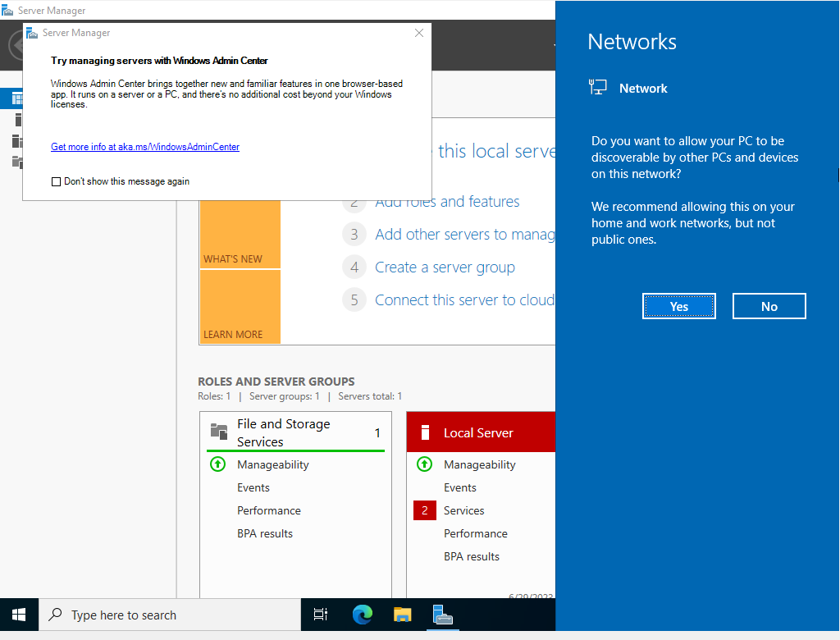The image size is (840, 640).
Task: Click "Add roles and features" link
Action: [447, 202]
